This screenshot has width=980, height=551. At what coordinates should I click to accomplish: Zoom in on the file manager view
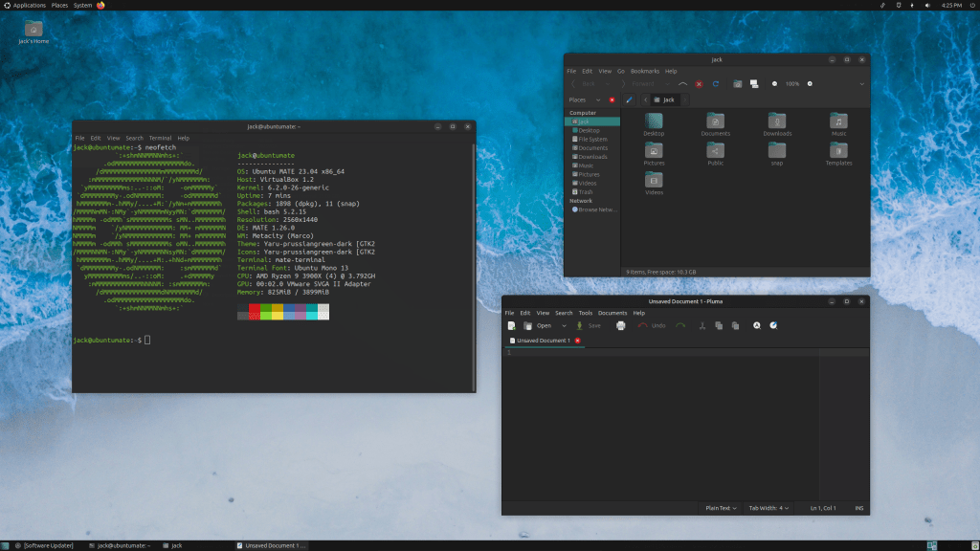pos(811,84)
